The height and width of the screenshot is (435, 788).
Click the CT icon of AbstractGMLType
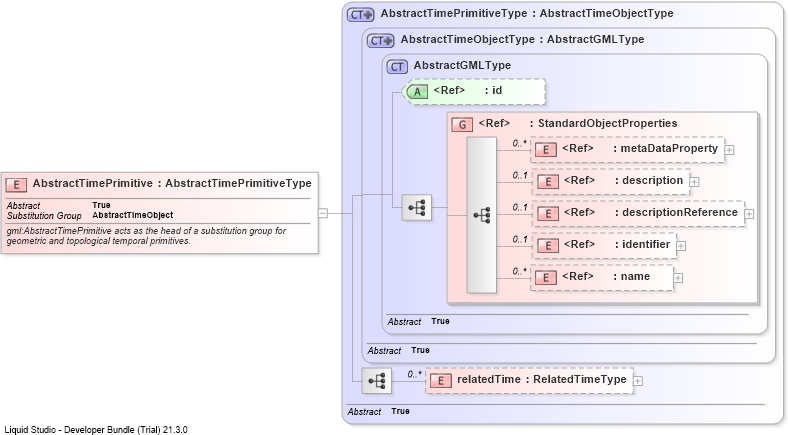pyautogui.click(x=397, y=66)
